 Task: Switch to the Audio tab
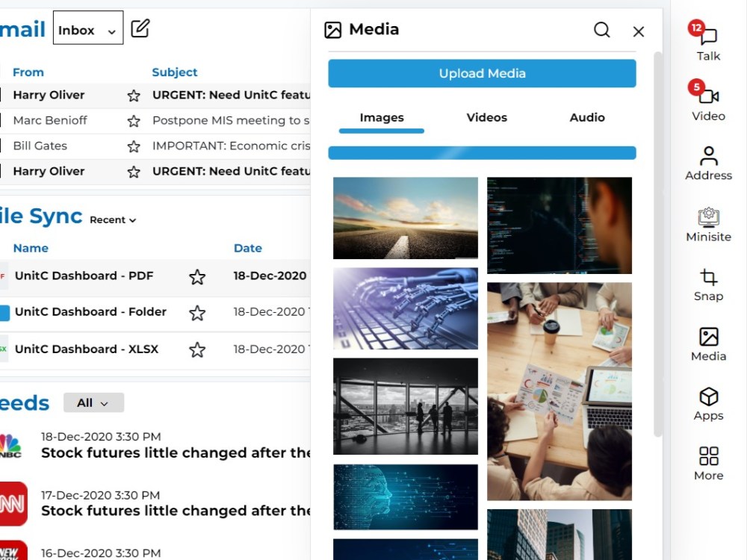point(587,118)
